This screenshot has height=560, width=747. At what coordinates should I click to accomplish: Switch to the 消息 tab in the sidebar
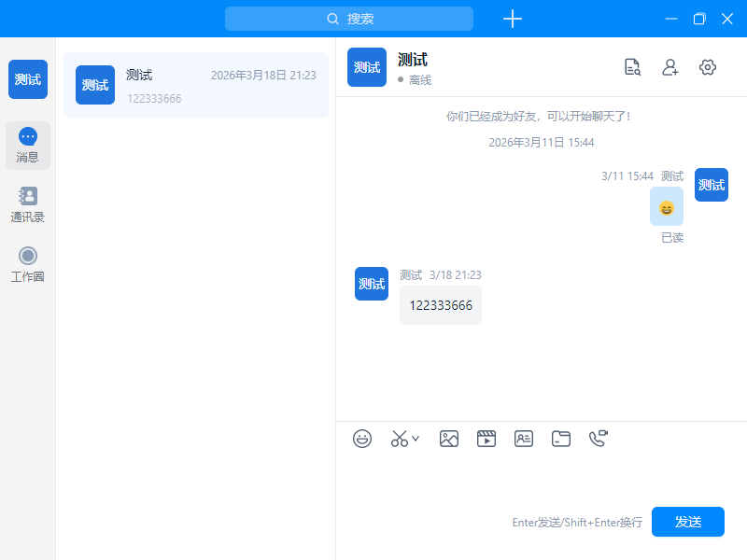28,146
